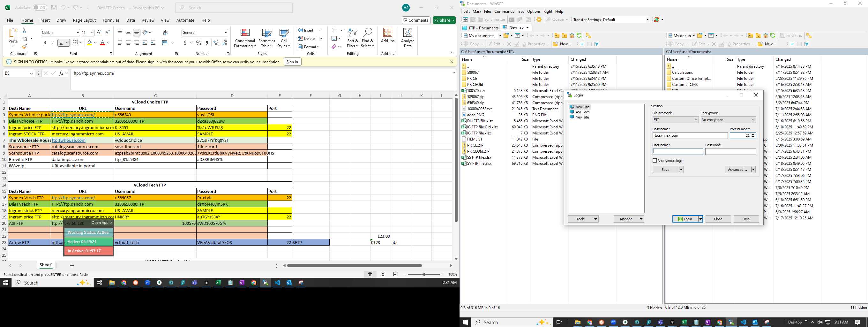Click Excel icon in right taskbar
Viewport: 868px width, 327px height.
click(684, 322)
